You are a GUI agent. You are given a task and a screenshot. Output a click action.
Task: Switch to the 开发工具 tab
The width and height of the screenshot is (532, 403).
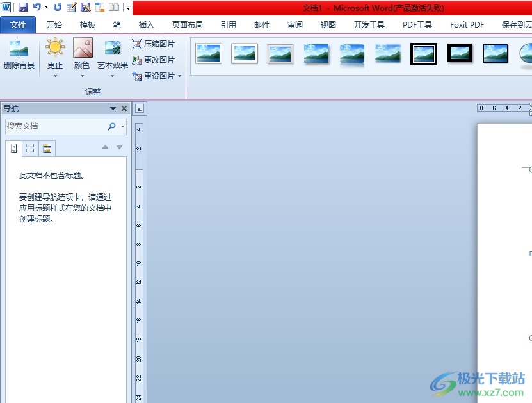tap(369, 25)
